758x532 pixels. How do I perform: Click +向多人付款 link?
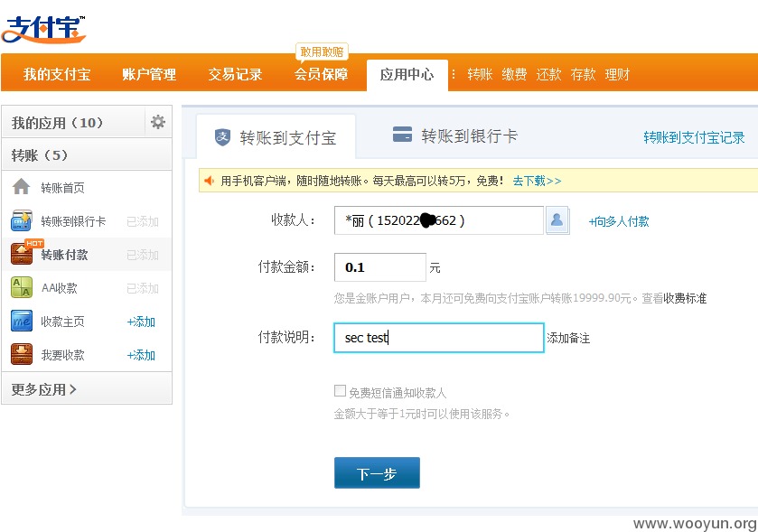click(619, 221)
